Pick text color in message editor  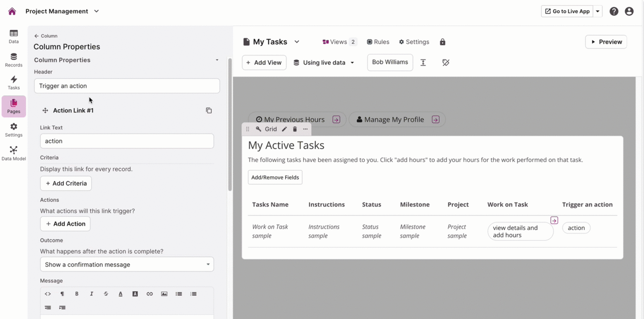click(x=121, y=294)
